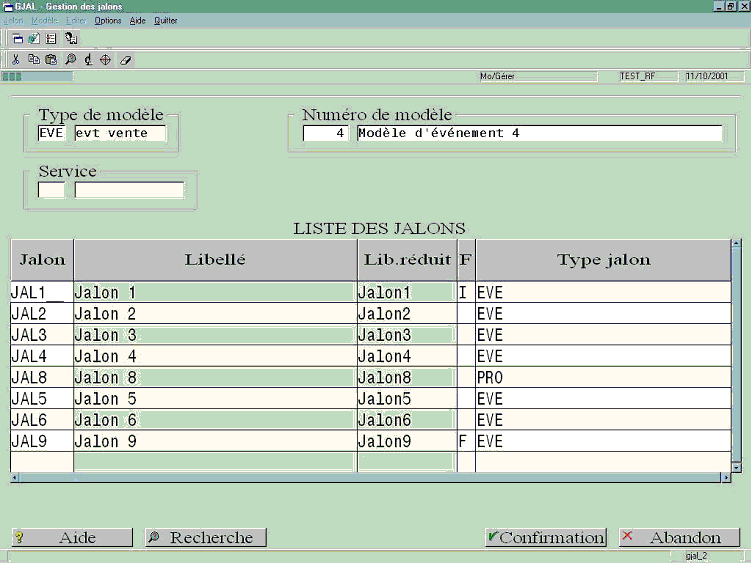This screenshot has width=751, height=563.
Task: Click the microscope icon in toolbar
Action: click(x=88, y=59)
